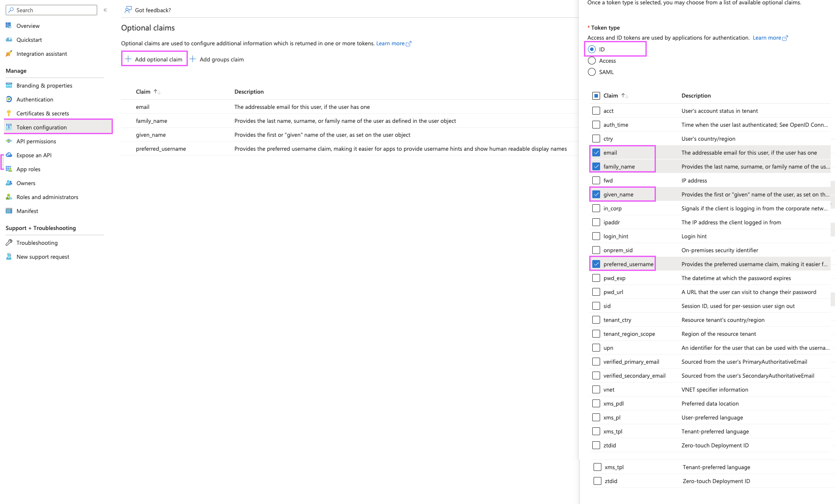The width and height of the screenshot is (835, 504).
Task: Open Quickstart via its cloud icon
Action: pos(9,40)
